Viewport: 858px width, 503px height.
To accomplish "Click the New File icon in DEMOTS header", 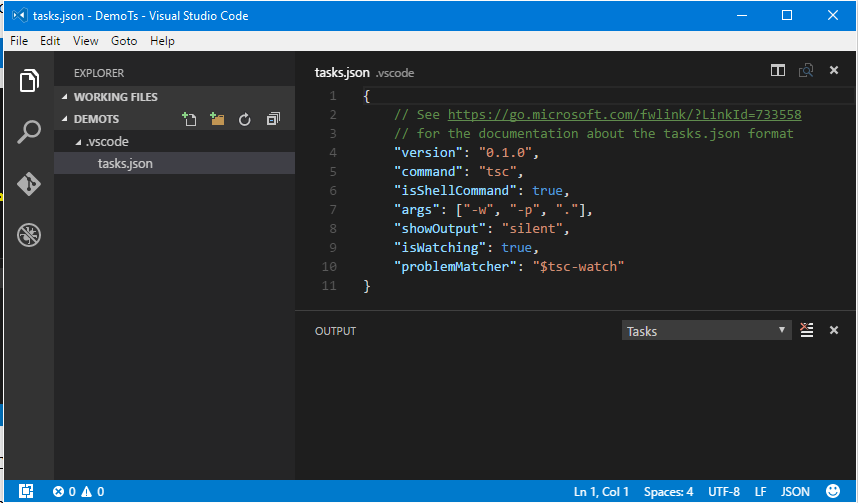I will tap(189, 119).
